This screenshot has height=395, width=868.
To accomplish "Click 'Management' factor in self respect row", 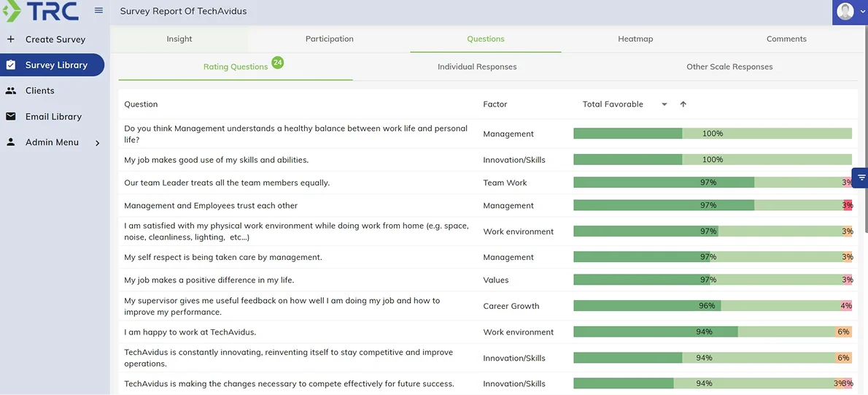I will tap(508, 257).
